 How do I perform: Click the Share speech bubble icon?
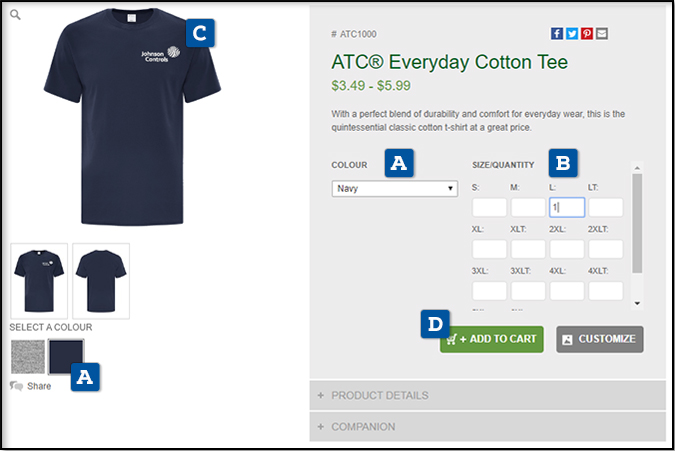[x=16, y=386]
